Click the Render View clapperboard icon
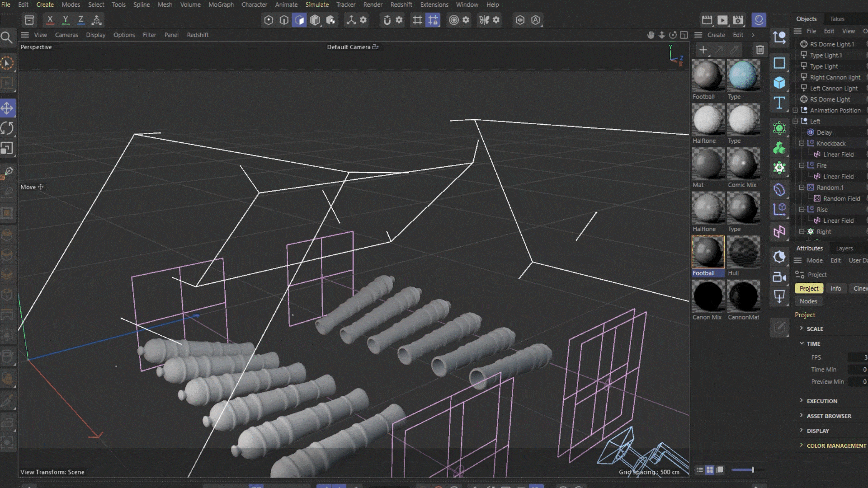This screenshot has height=488, width=868. (707, 20)
